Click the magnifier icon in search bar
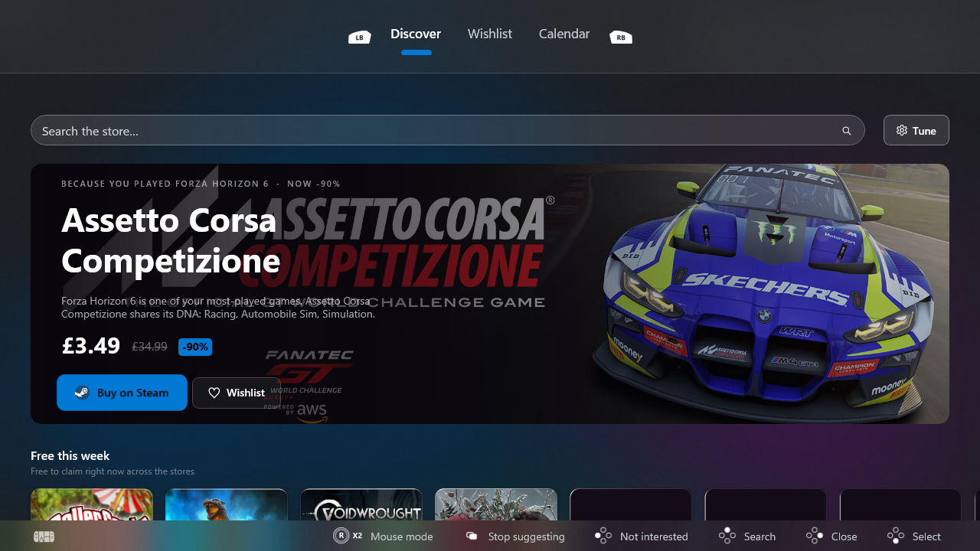The image size is (980, 551). (847, 131)
